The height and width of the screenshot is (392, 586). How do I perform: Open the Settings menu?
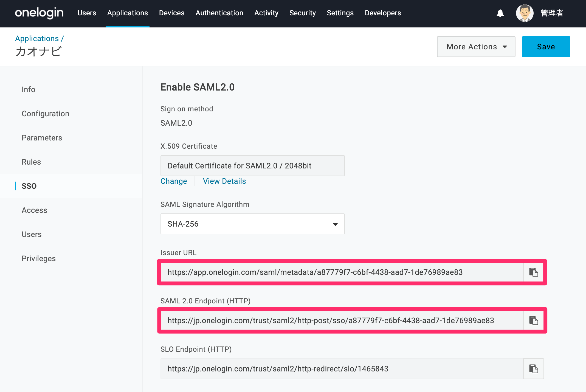pos(340,13)
